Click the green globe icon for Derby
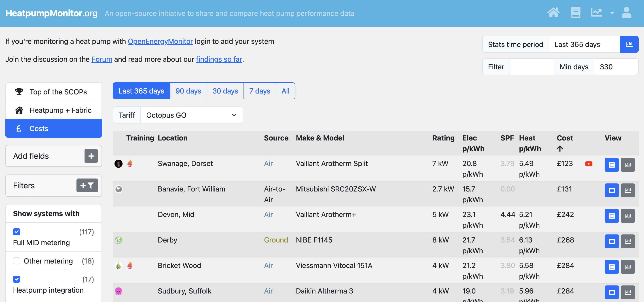 [x=119, y=240]
